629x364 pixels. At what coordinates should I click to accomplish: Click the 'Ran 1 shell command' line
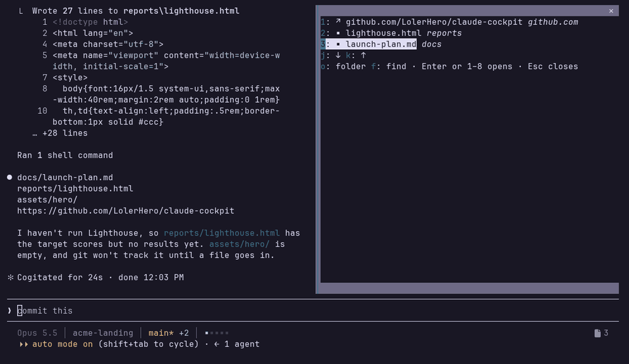point(65,155)
